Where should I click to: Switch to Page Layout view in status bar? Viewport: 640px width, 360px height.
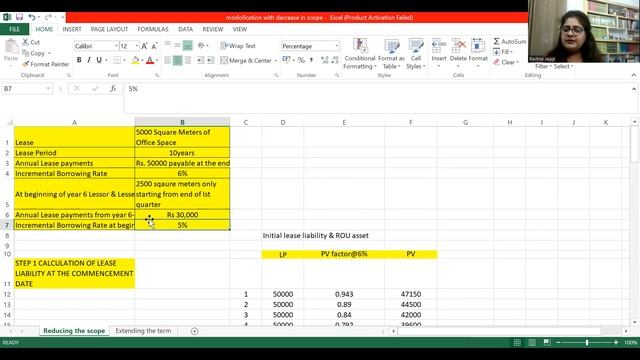(532, 342)
